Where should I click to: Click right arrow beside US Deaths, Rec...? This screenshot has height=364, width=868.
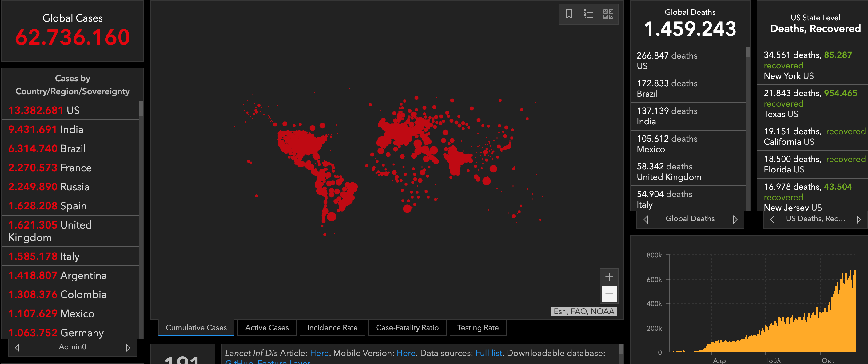pos(858,219)
